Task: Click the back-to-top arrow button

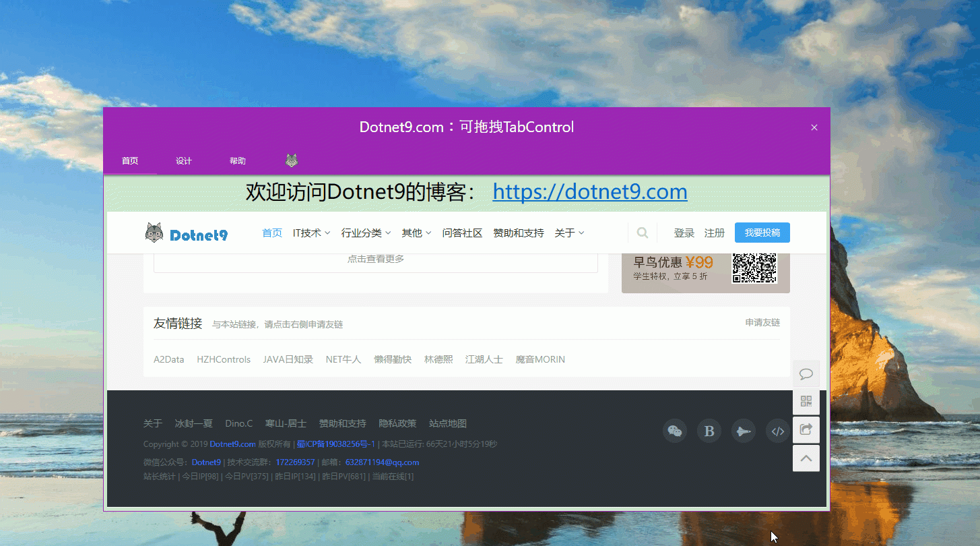Action: click(x=806, y=458)
